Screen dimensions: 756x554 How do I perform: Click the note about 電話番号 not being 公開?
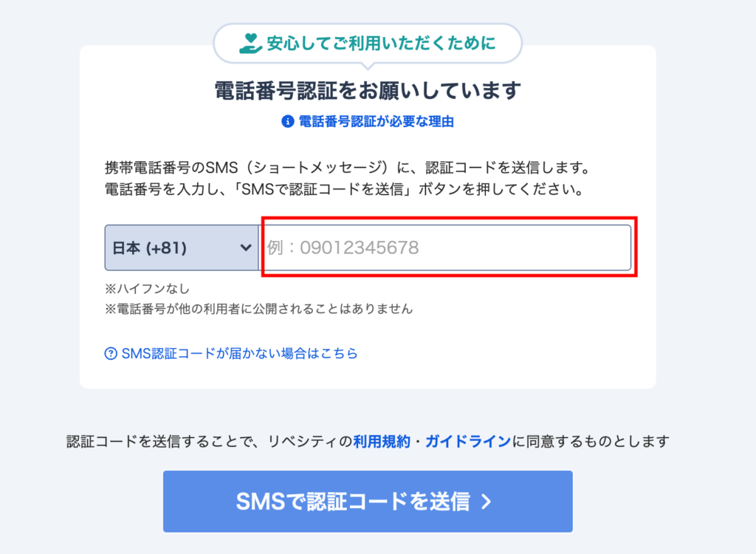258,309
